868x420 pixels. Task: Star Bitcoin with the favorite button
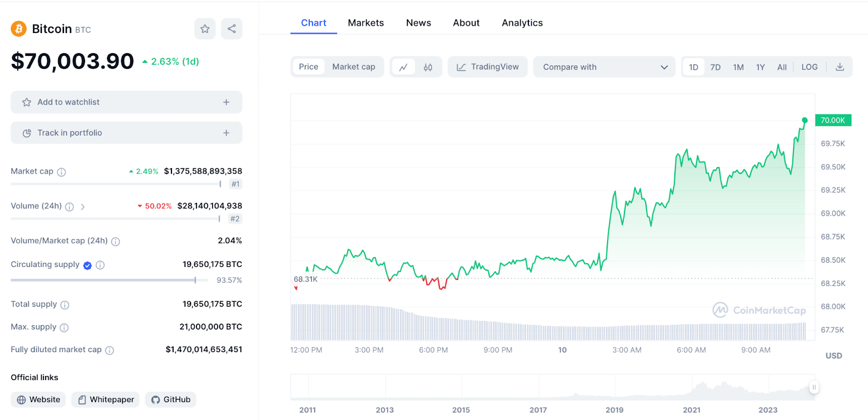205,29
